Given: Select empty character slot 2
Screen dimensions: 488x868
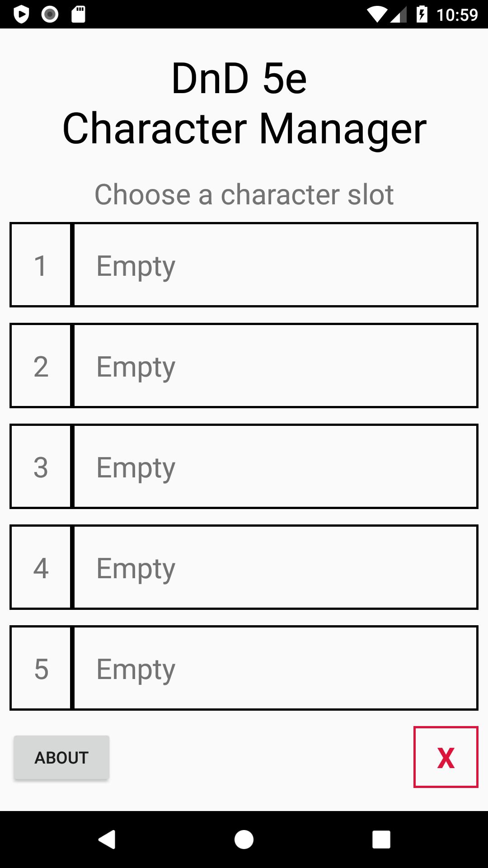Looking at the screenshot, I should 276,366.
